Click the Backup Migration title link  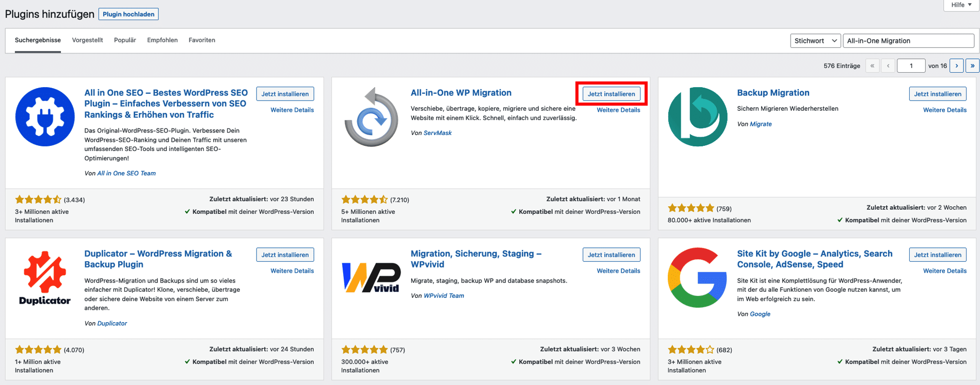coord(773,93)
